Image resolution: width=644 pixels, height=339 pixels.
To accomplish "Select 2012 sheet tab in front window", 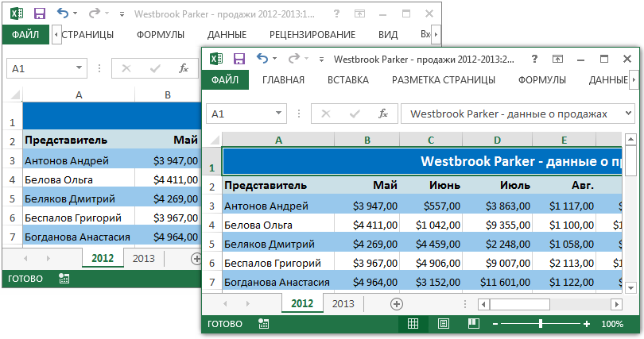I will pos(302,304).
